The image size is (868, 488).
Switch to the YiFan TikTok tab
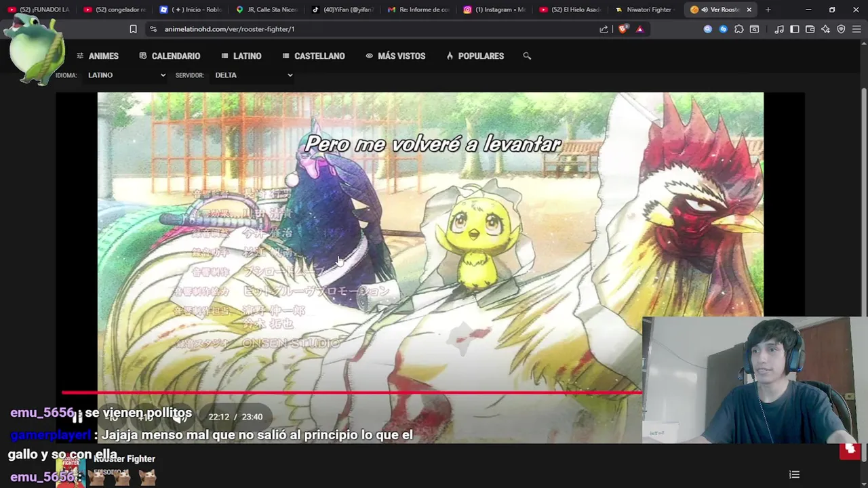343,9
